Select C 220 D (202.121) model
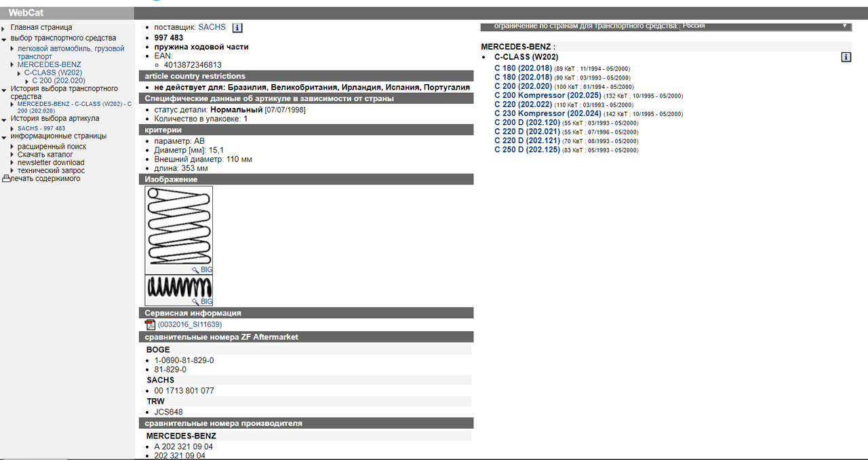 527,140
